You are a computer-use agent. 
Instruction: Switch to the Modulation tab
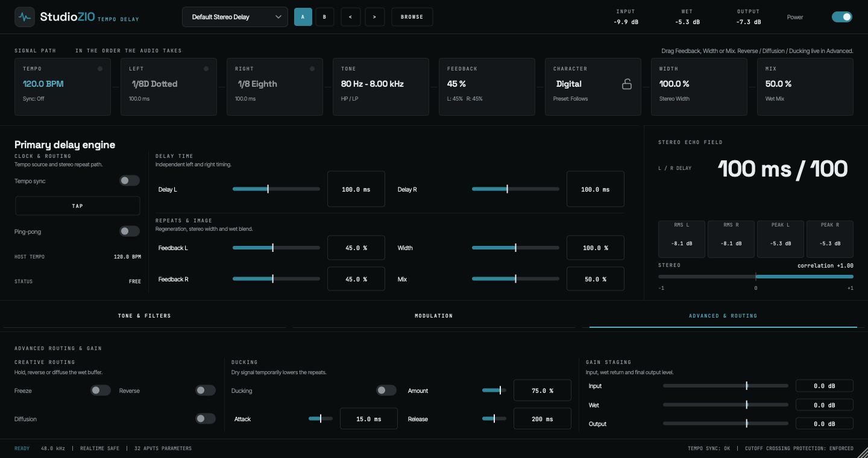pyautogui.click(x=433, y=316)
